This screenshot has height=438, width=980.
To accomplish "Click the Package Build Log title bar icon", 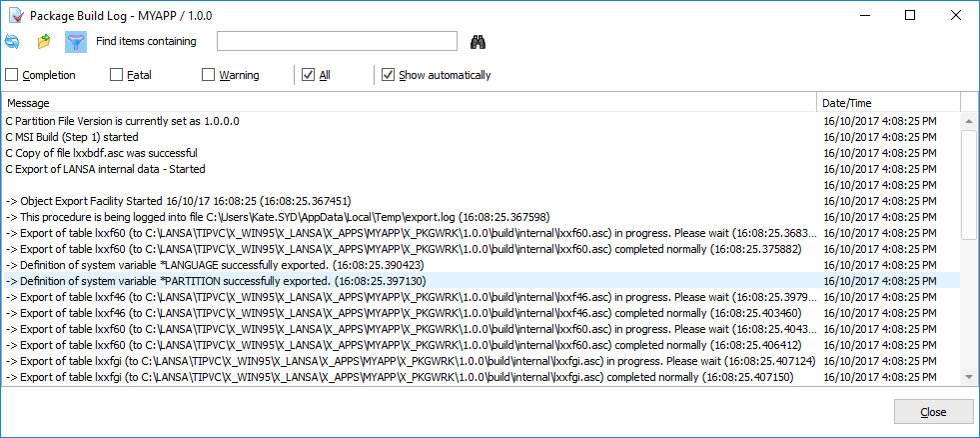I will pyautogui.click(x=16, y=16).
